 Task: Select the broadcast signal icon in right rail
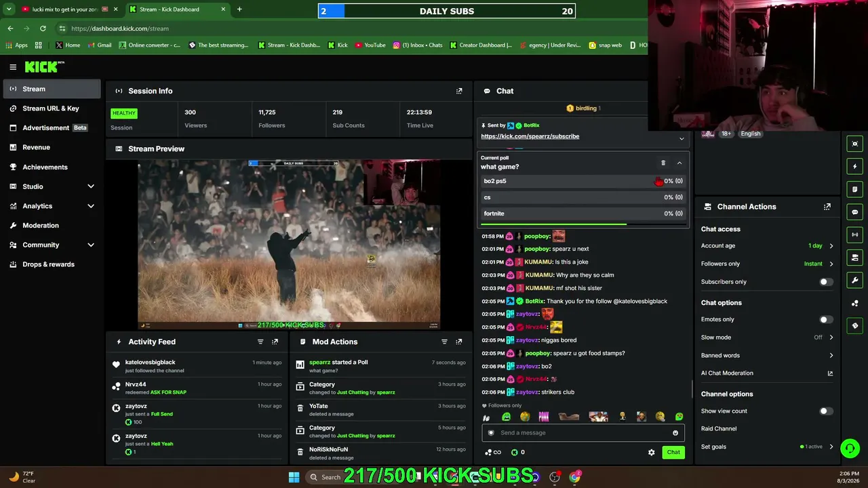854,235
